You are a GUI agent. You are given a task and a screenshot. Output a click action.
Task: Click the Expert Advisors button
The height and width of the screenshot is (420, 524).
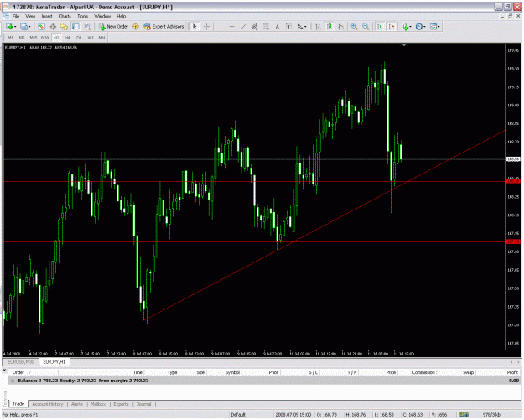[163, 27]
